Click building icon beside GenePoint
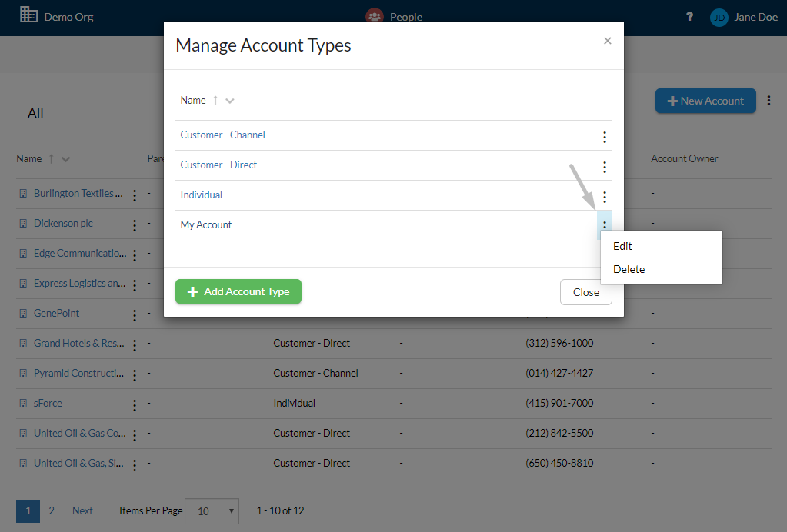This screenshot has width=787, height=532. coord(23,314)
